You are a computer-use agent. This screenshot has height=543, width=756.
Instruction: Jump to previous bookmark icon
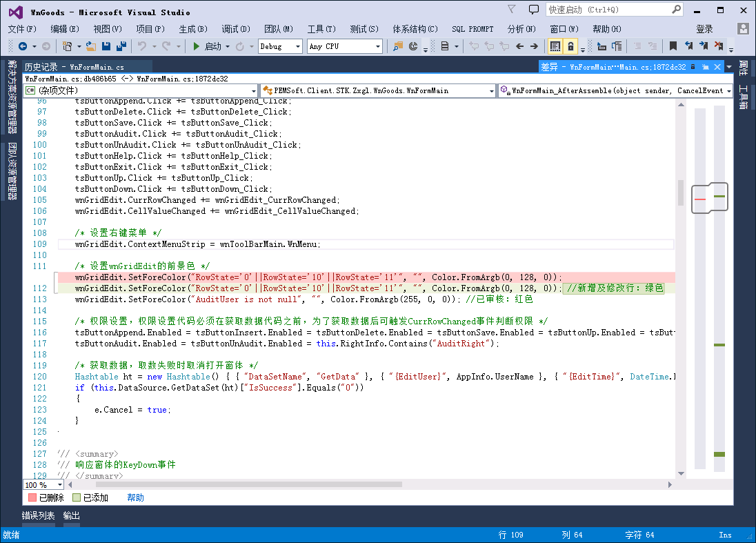[x=688, y=46]
